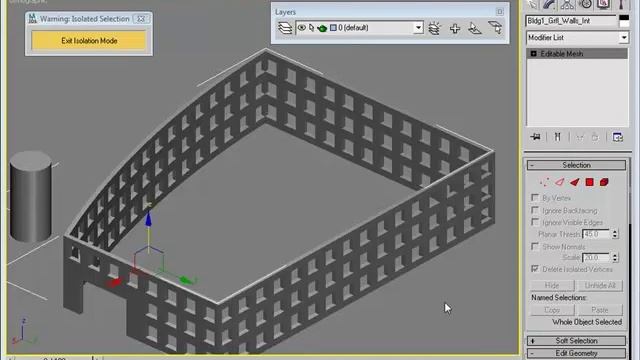Select Vertex sub-object level icon
640x360 pixels.
(x=544, y=182)
